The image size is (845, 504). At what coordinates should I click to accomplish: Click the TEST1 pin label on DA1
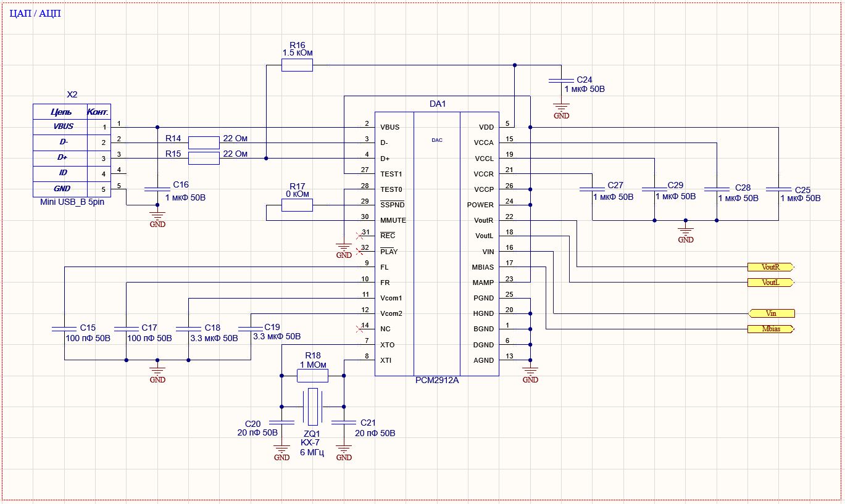coord(391,174)
